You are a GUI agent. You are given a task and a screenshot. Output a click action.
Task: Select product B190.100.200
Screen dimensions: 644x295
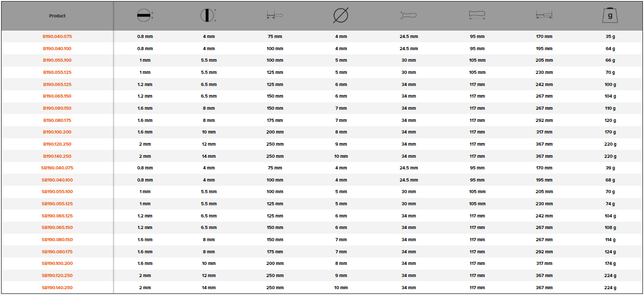click(x=57, y=132)
